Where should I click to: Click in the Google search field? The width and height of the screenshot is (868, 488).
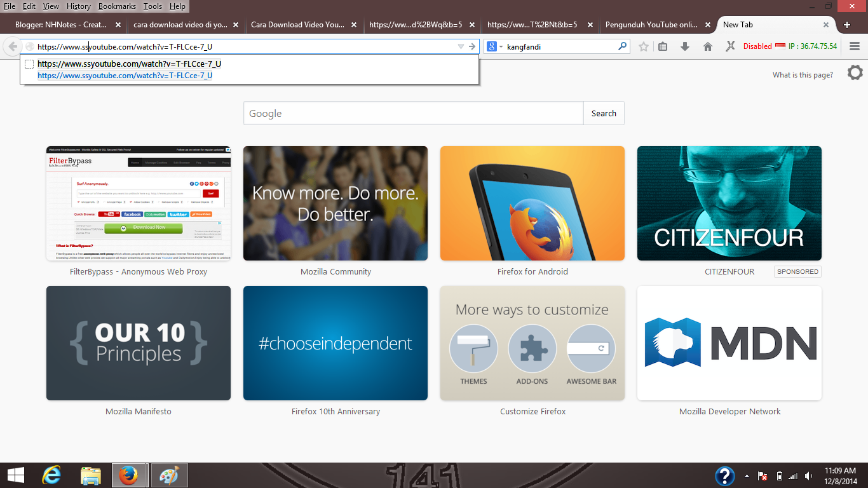point(414,113)
